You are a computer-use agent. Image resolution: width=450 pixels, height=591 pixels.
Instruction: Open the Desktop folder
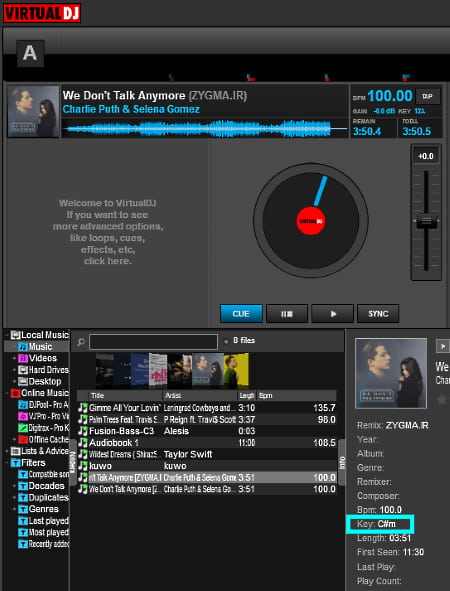point(40,381)
